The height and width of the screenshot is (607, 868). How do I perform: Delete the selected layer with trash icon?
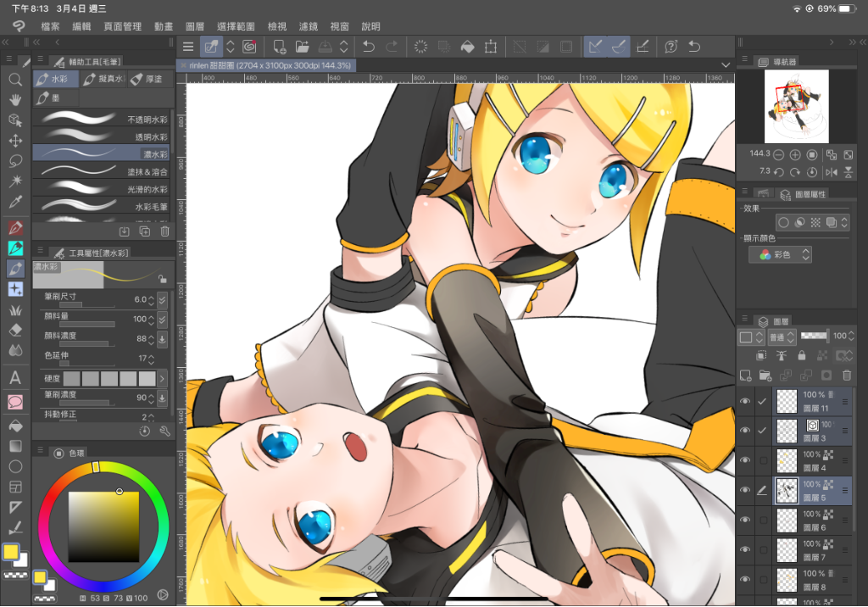click(x=847, y=376)
